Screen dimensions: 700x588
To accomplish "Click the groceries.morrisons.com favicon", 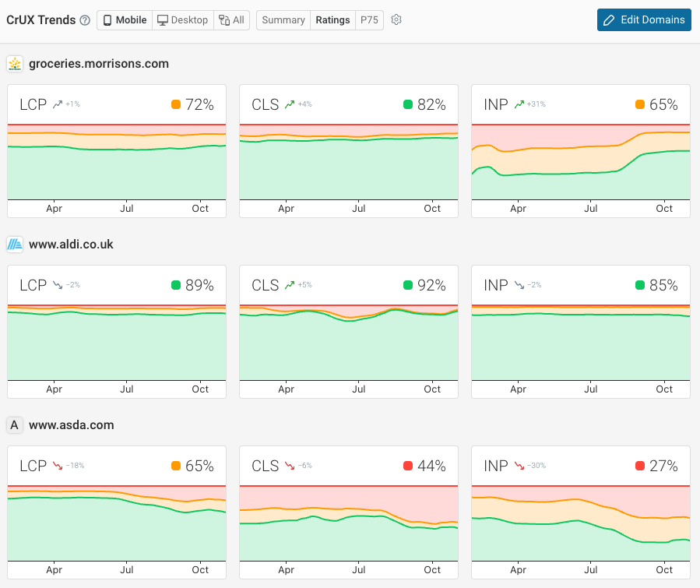I will 15,64.
